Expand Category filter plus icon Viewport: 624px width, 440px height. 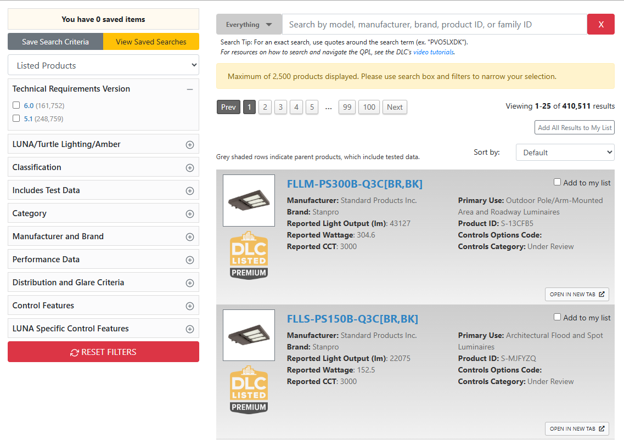(190, 214)
